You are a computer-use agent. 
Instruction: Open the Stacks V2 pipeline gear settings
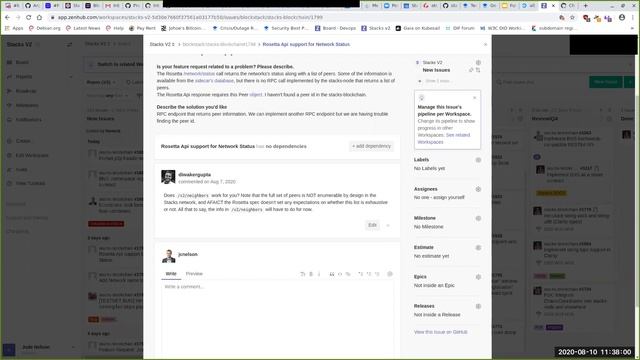[x=478, y=63]
